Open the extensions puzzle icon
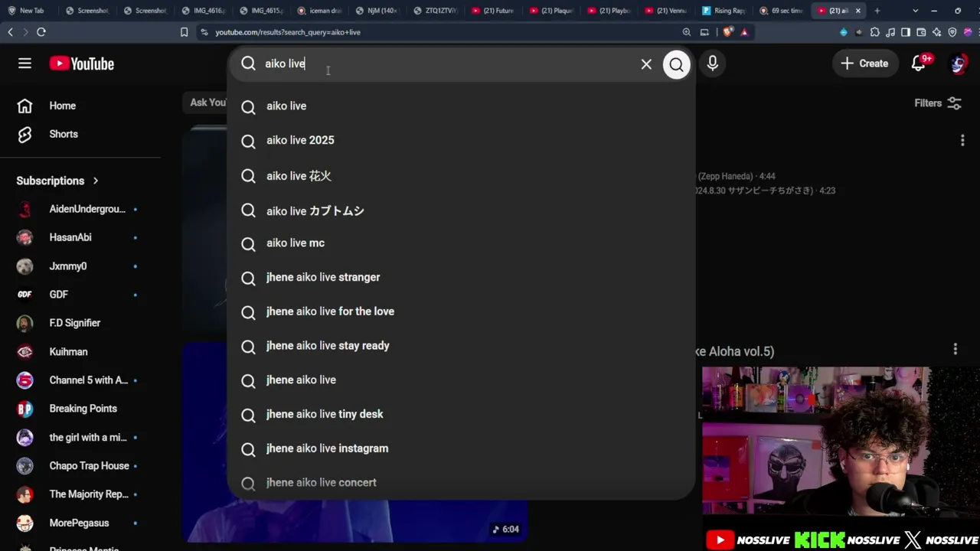Viewport: 980px width, 551px height. [874, 32]
